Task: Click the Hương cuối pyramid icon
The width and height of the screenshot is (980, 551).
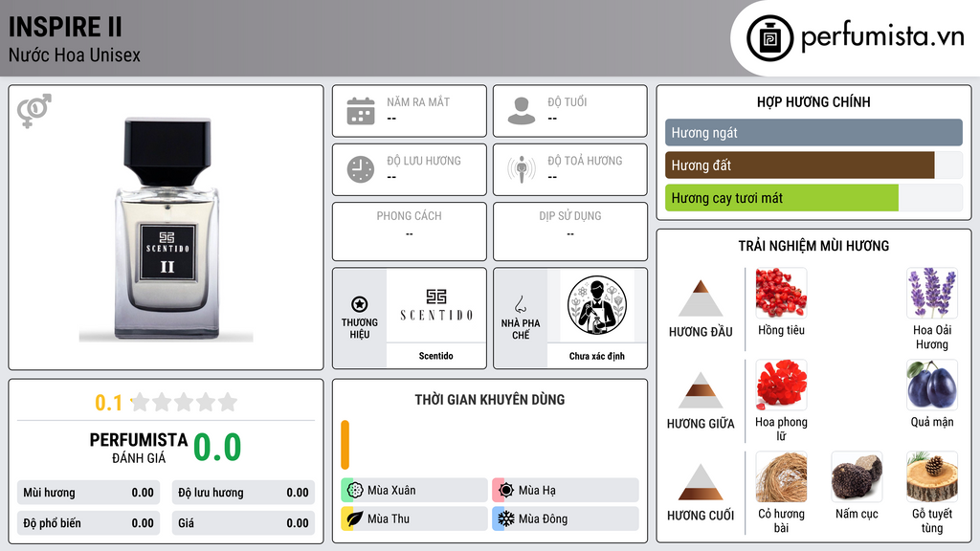Action: (x=701, y=482)
